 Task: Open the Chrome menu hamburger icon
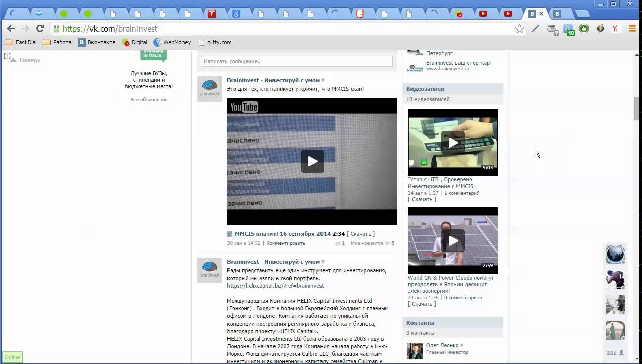632,29
